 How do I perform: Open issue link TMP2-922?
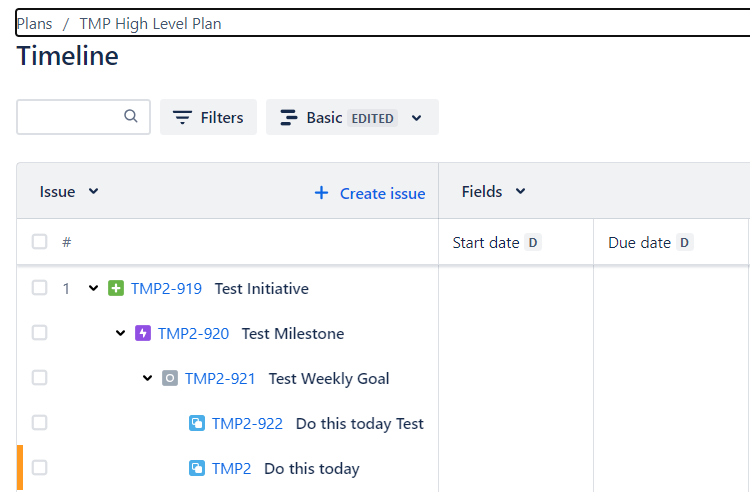[247, 423]
